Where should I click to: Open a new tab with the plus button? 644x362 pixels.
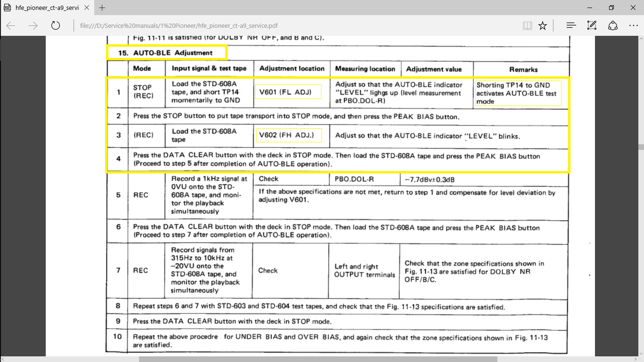(102, 8)
